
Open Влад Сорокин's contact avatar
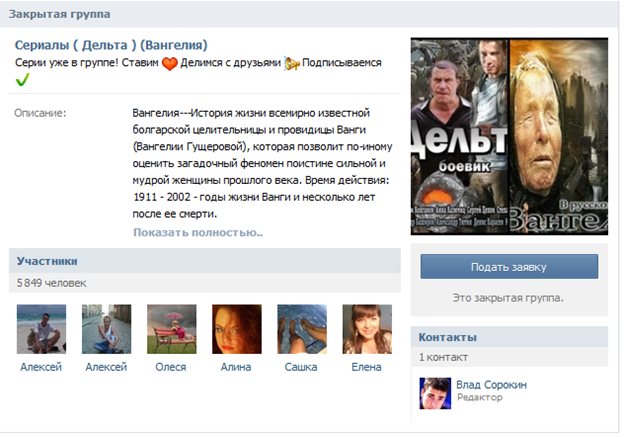point(435,393)
